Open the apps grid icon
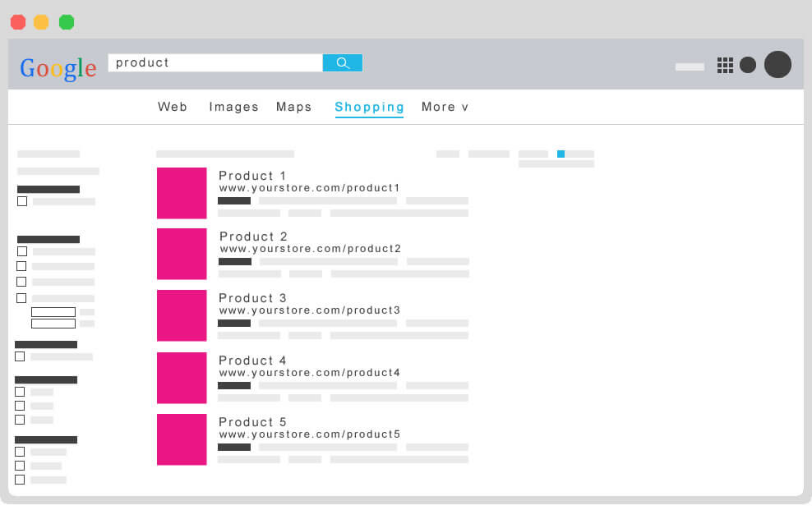The image size is (812, 510). pyautogui.click(x=725, y=65)
